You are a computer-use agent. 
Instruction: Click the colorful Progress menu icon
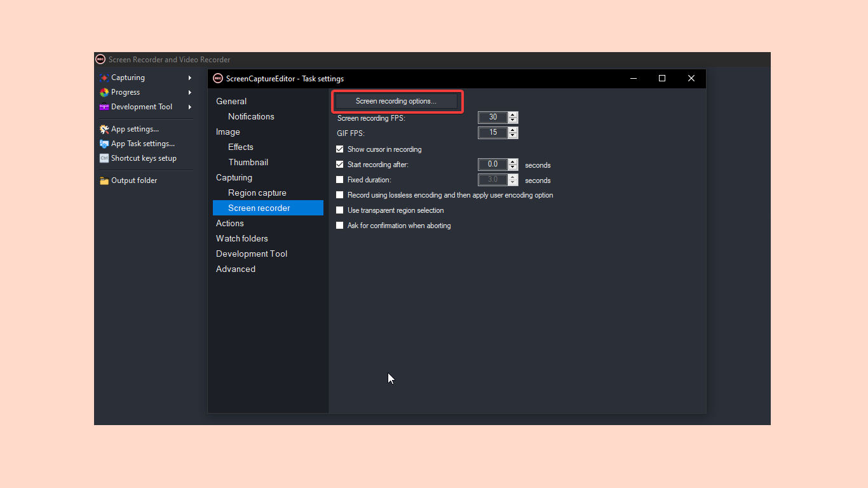coord(104,92)
